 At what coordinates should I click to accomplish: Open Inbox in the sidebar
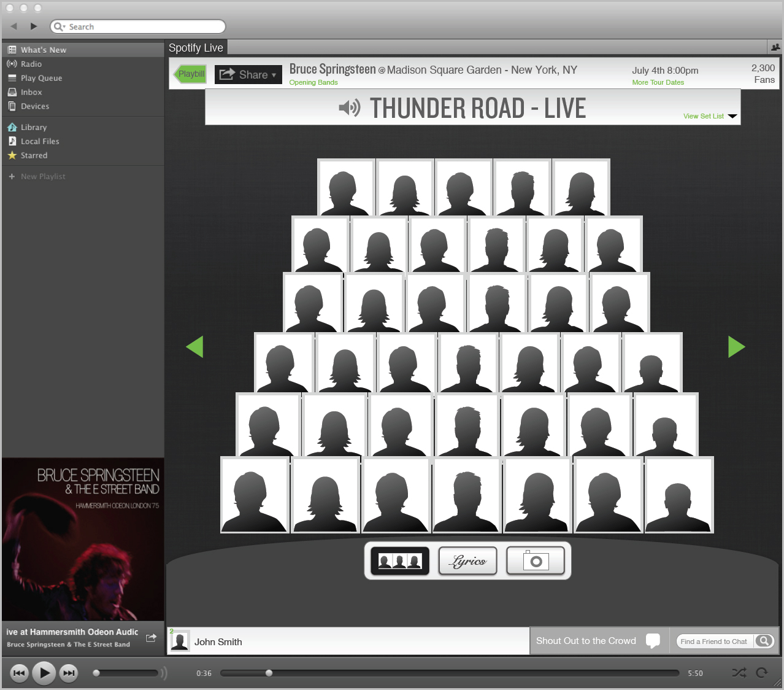click(x=83, y=92)
